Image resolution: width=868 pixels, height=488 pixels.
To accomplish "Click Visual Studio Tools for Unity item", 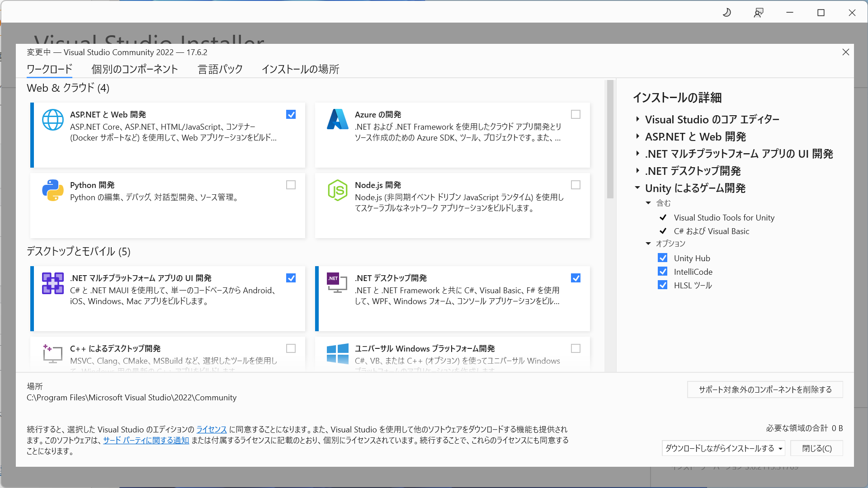I will click(724, 217).
